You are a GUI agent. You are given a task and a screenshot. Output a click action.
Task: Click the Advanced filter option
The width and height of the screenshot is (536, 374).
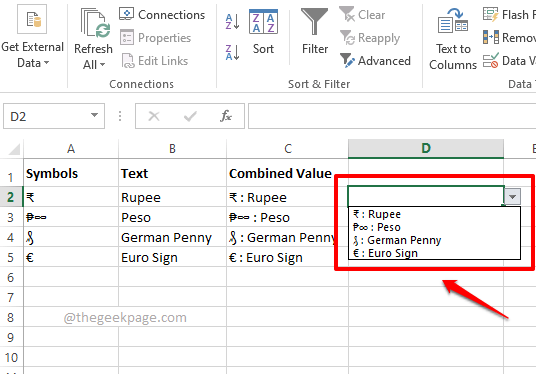click(375, 61)
